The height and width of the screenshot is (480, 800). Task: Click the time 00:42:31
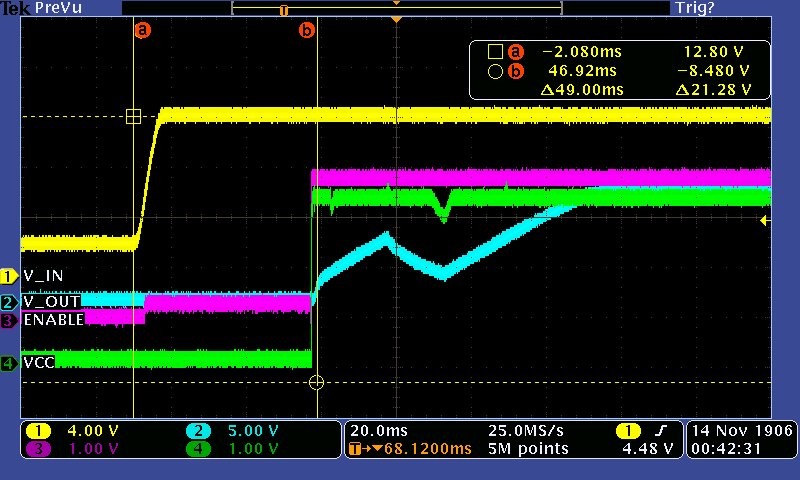(x=726, y=449)
